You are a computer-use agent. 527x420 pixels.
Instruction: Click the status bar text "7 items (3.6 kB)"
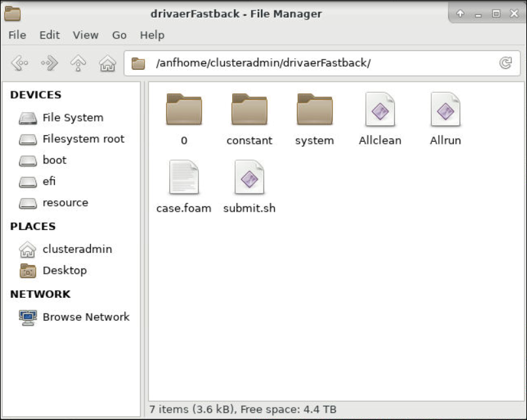[191, 410]
